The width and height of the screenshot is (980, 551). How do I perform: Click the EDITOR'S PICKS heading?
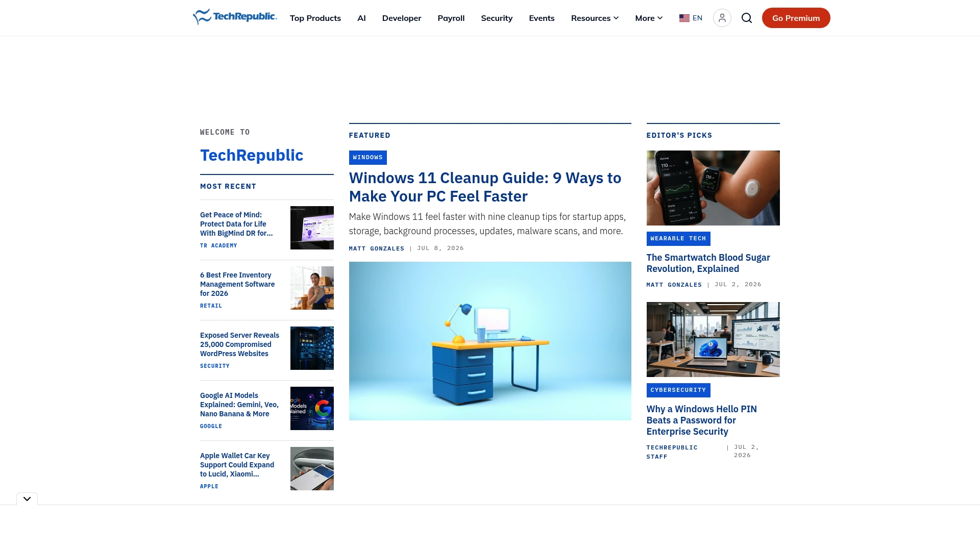[679, 135]
